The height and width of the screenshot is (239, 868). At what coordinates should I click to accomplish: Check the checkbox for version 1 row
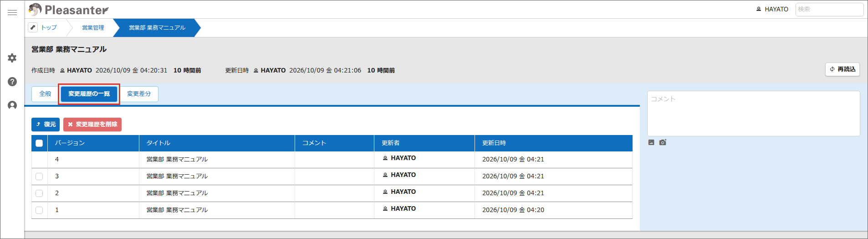point(39,210)
